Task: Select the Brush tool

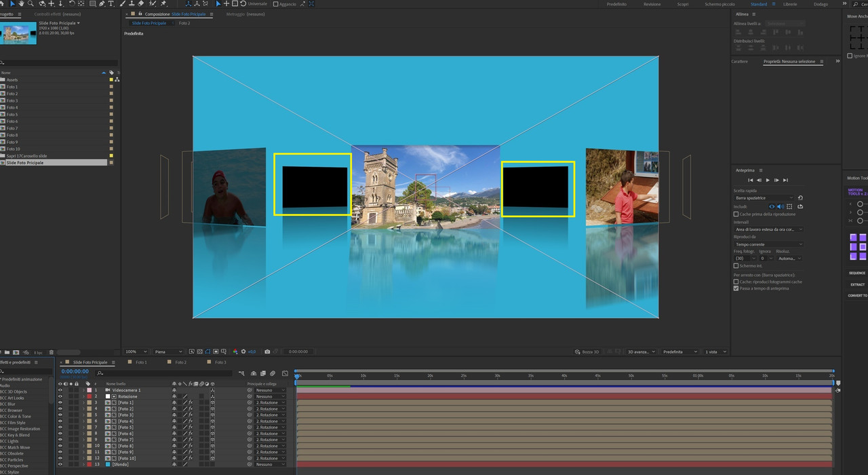Action: pos(123,3)
